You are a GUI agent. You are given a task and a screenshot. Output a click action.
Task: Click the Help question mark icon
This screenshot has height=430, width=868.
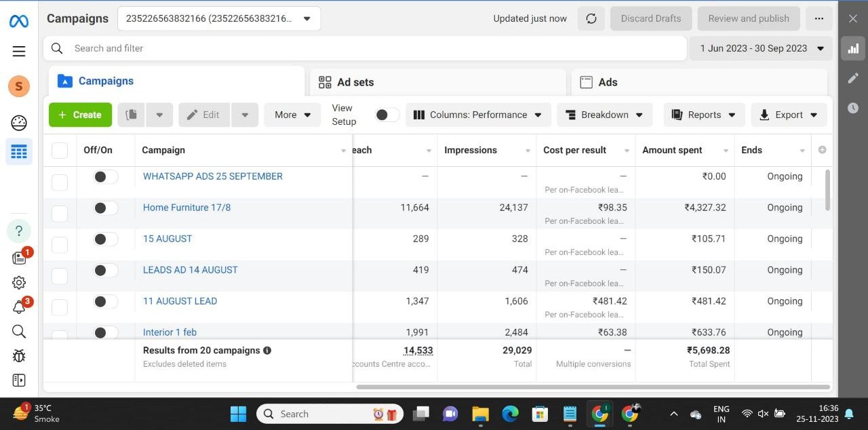click(x=18, y=231)
